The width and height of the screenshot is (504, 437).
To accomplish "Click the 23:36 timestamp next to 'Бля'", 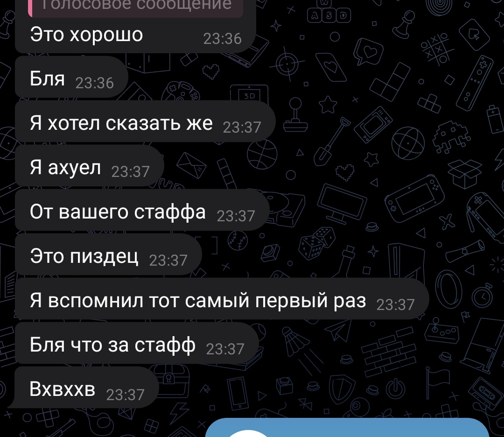I will coord(94,83).
